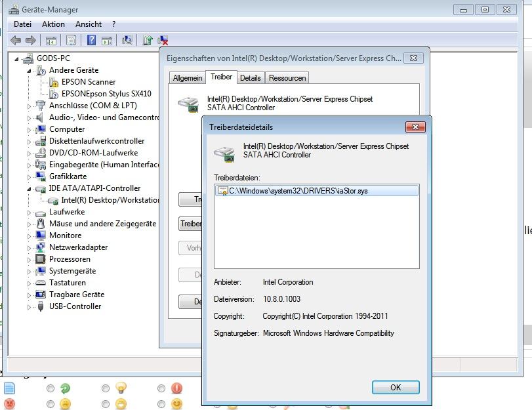Click the angry red smiley icon

point(9,404)
